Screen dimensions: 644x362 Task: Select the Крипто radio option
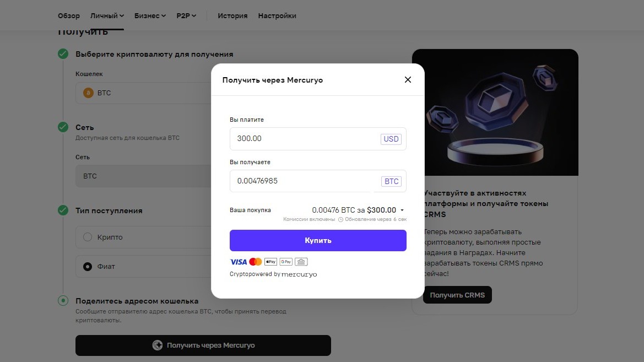(88, 237)
